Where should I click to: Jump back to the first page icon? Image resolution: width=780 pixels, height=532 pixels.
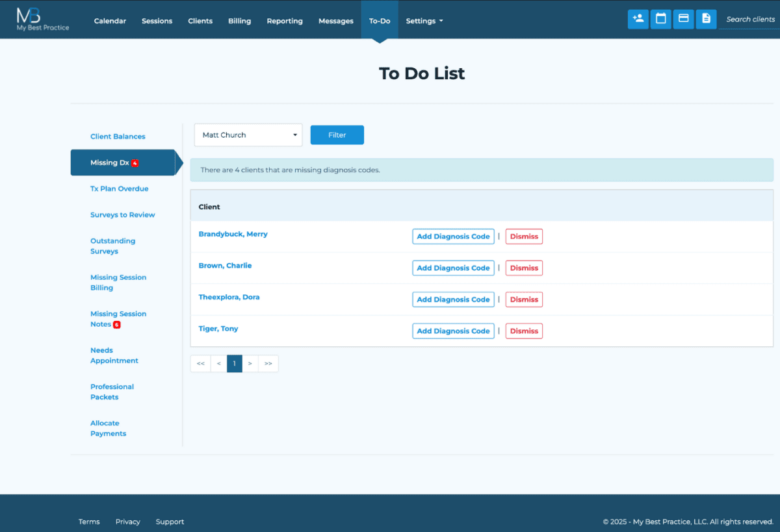pos(200,363)
